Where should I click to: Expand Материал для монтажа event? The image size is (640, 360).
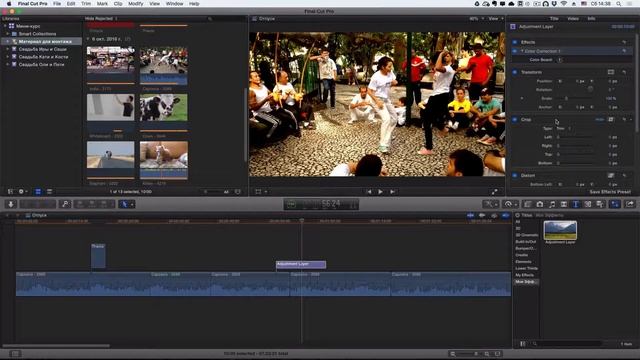pos(7,42)
